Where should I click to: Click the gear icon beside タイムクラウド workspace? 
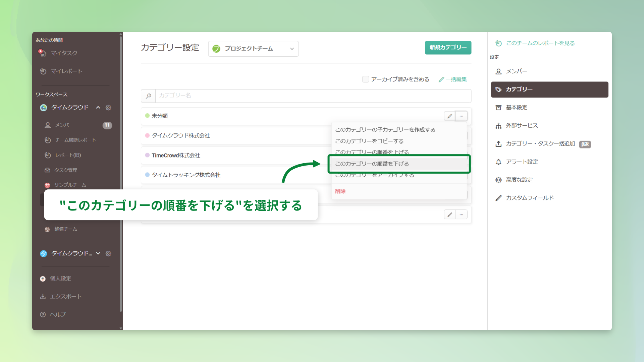(108, 108)
